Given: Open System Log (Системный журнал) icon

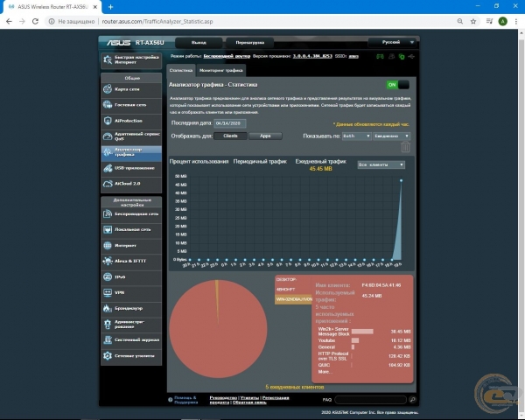Looking at the screenshot, I should click(x=108, y=339).
